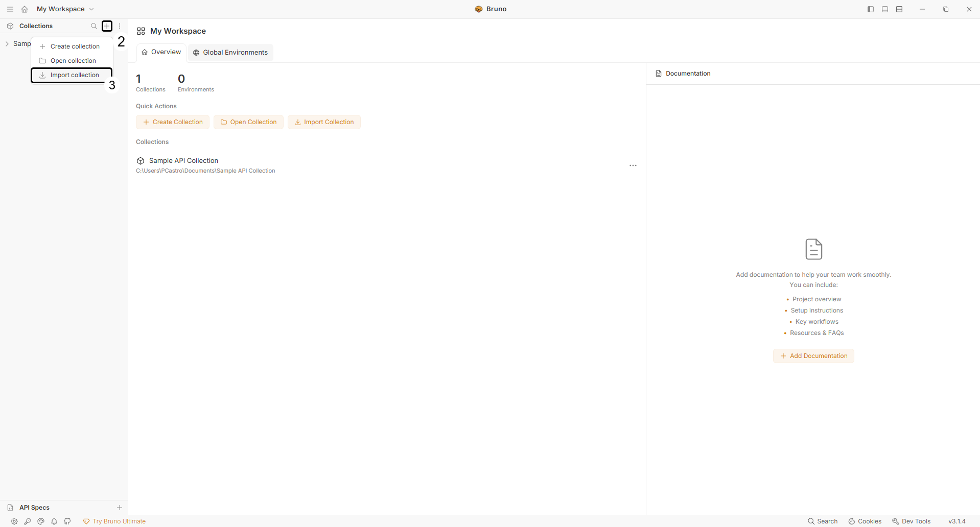Screen dimensions: 980x527
Task: Click the 0 Environments count
Action: point(196,83)
